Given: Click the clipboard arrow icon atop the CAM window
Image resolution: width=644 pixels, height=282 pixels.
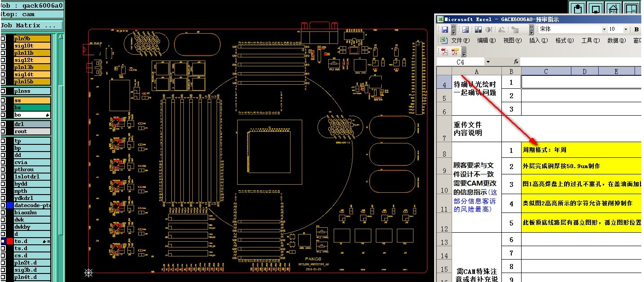Looking at the screenshot, I should (x=579, y=9).
